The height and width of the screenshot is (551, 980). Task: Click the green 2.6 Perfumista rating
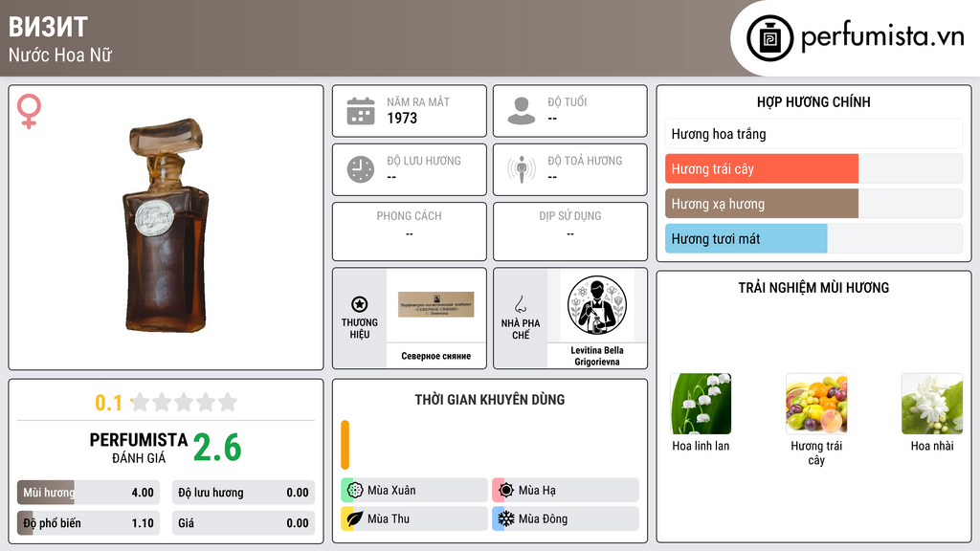pos(217,448)
